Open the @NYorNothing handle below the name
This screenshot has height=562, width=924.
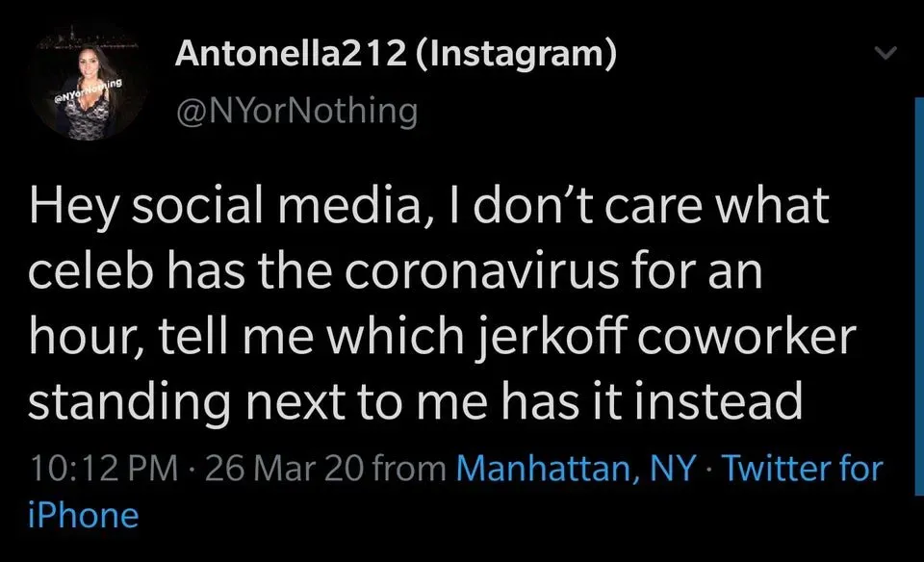point(295,111)
